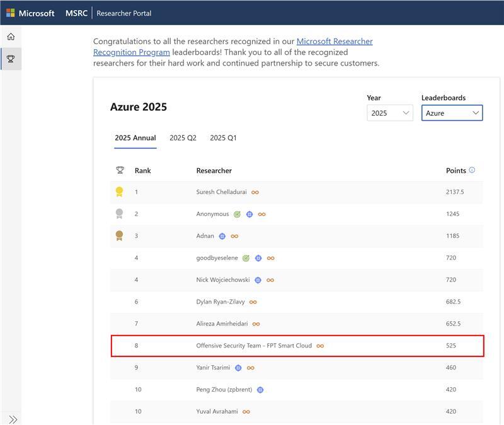Click the Offensive Security Team row
The width and height of the screenshot is (504, 425).
[297, 346]
